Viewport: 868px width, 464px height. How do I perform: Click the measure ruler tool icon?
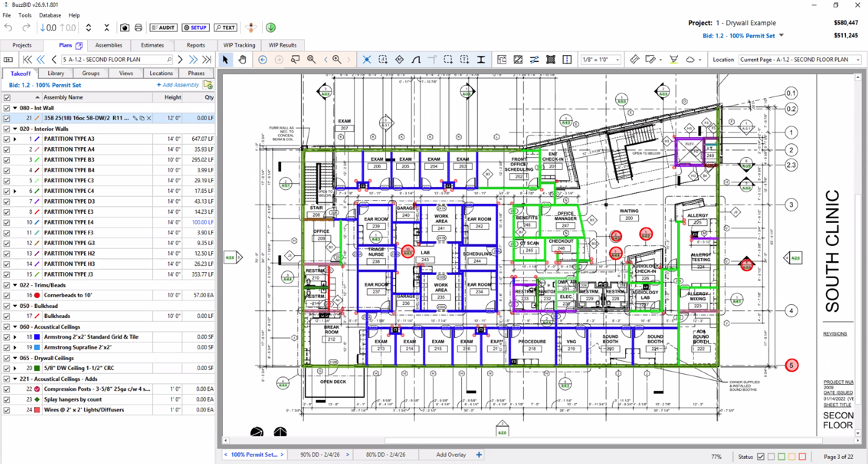(634, 59)
